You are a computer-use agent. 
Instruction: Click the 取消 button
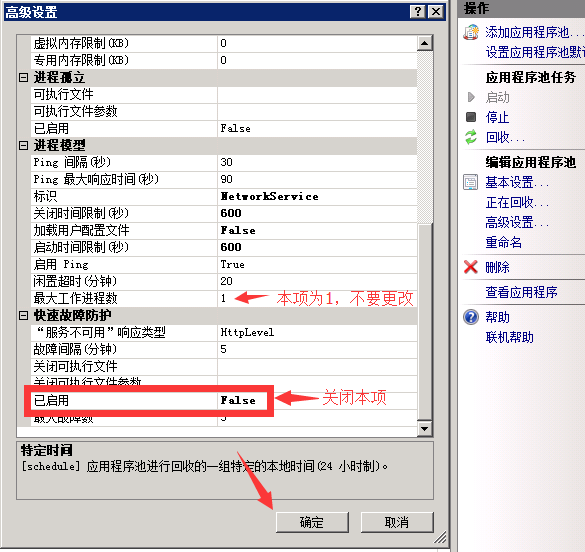(x=397, y=522)
